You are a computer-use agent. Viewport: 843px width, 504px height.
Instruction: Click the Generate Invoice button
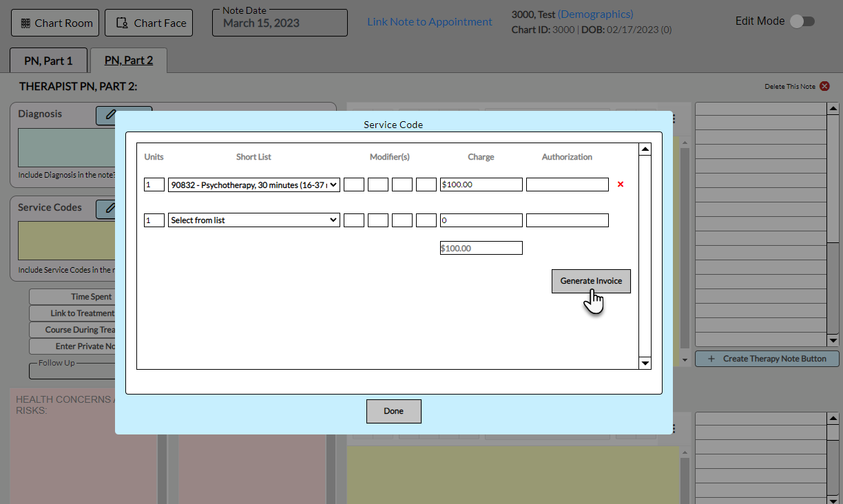(x=591, y=281)
